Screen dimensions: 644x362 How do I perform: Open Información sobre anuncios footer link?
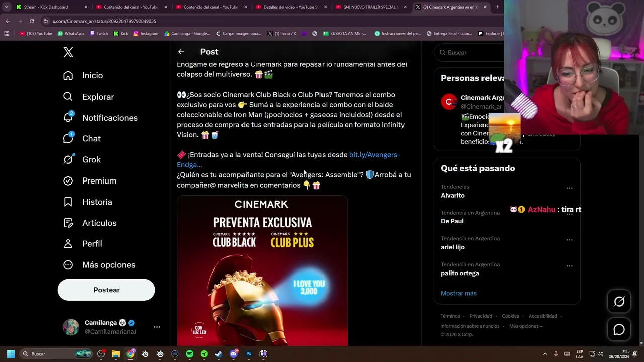[470, 326]
